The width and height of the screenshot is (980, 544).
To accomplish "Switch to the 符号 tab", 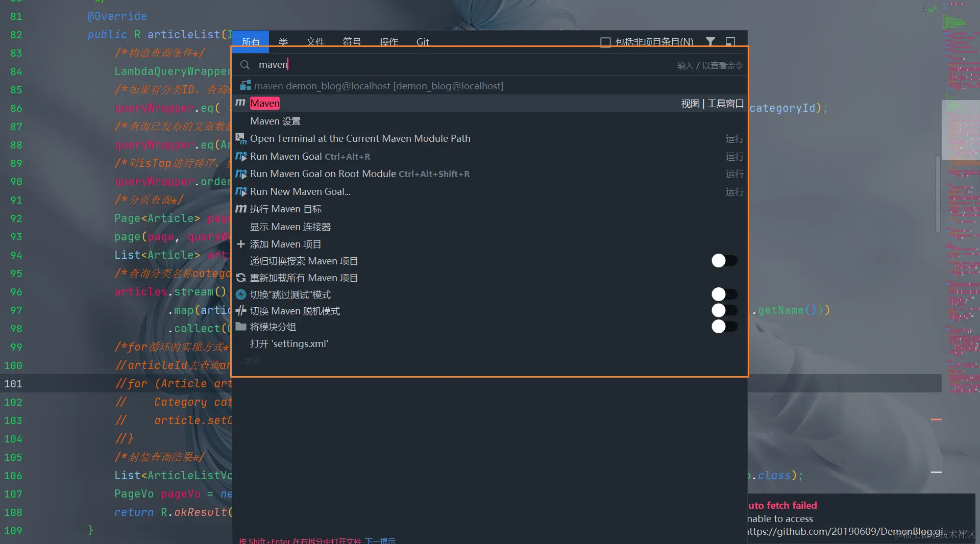I will tap(352, 41).
